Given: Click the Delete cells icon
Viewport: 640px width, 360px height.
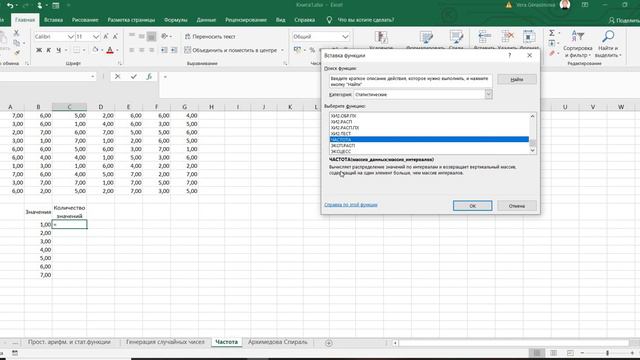Looking at the screenshot, I should point(507,38).
